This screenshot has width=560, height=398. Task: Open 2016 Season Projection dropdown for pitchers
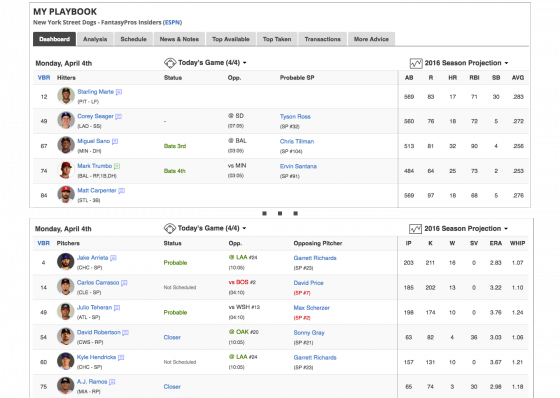[x=466, y=229]
